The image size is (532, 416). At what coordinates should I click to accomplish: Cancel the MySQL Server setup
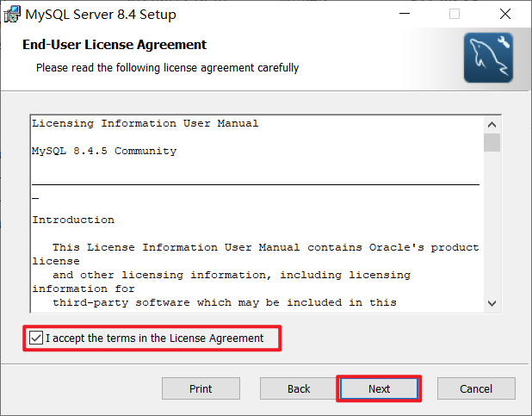476,388
